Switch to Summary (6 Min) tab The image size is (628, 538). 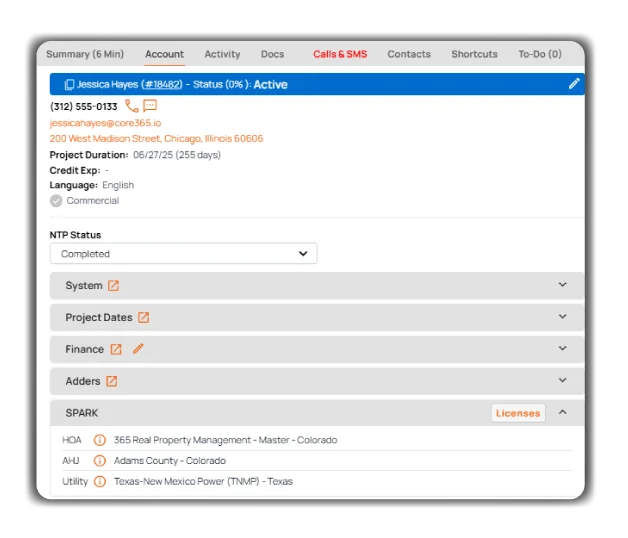[x=85, y=54]
